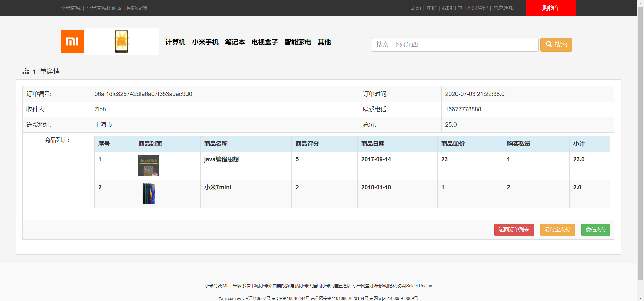Click the orange Mi logo
This screenshot has width=644, height=301.
[72, 42]
